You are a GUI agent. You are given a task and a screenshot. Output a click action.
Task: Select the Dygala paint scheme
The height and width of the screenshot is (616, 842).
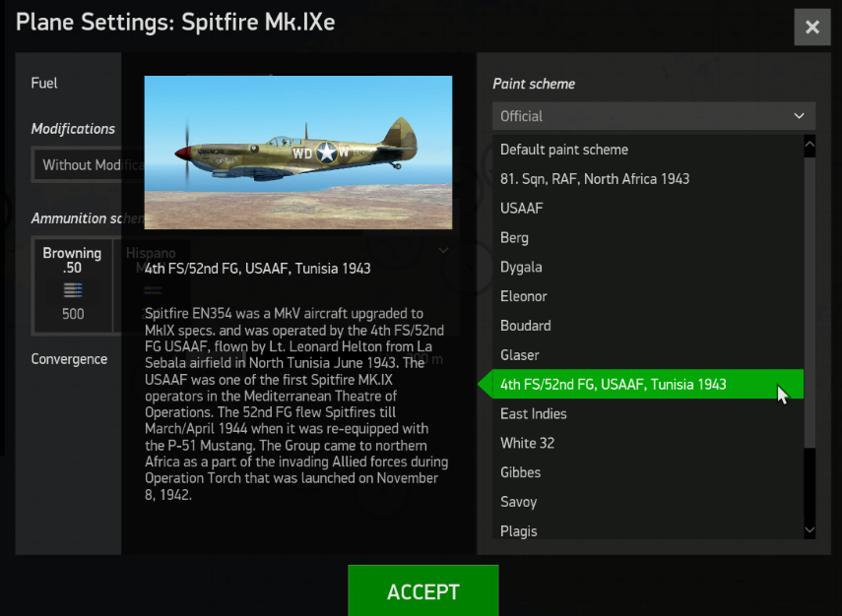point(521,268)
